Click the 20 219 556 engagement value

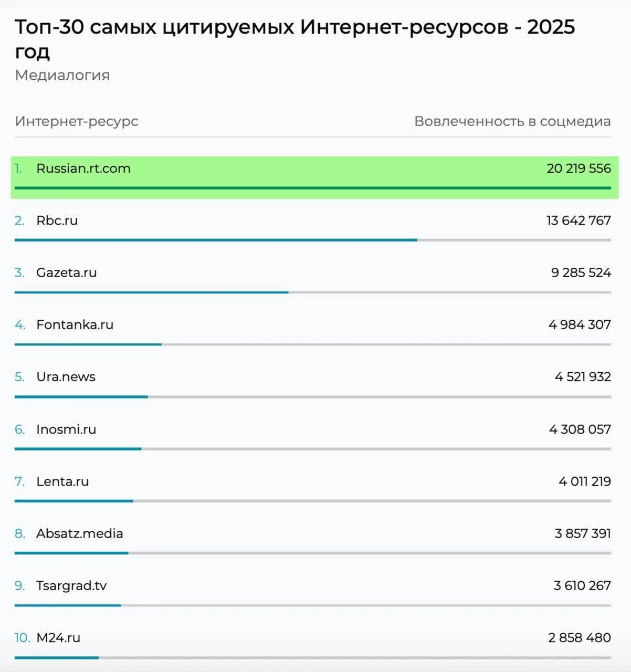(579, 169)
